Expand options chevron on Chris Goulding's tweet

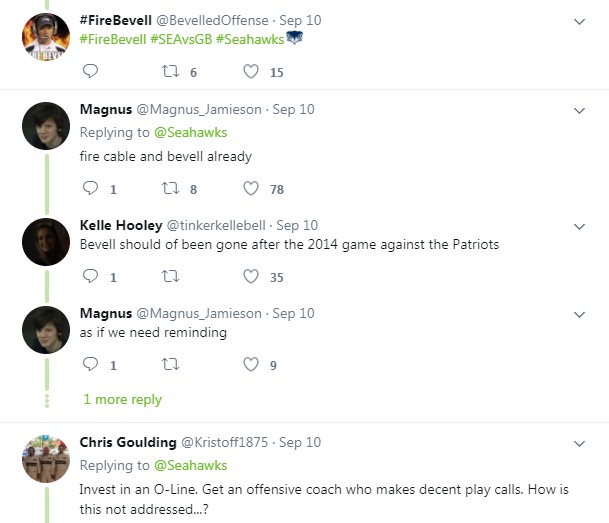click(x=579, y=442)
